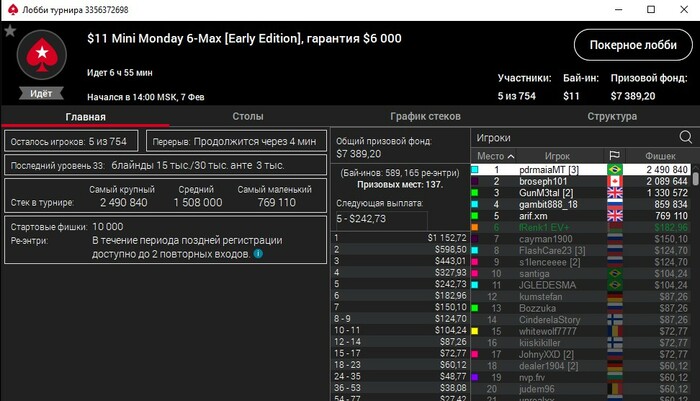Click green color tag beside GunM3tal
Image resolution: width=700 pixels, height=401 pixels.
pyautogui.click(x=475, y=193)
